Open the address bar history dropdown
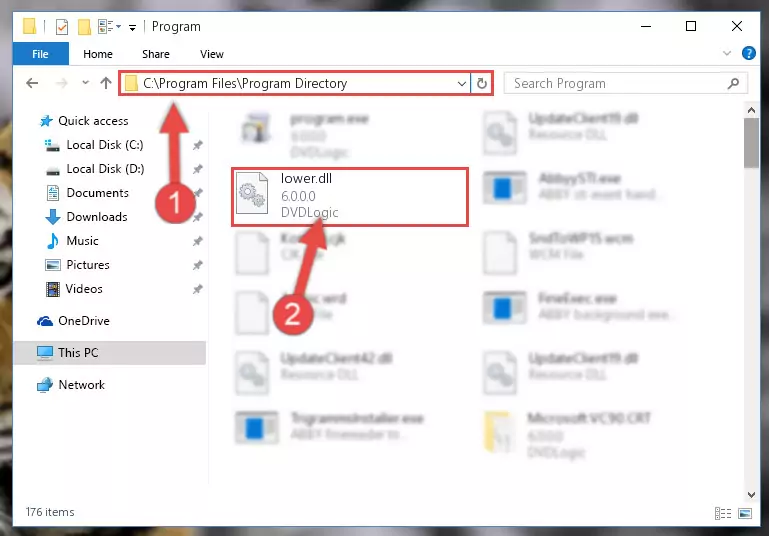The image size is (769, 536). click(461, 83)
